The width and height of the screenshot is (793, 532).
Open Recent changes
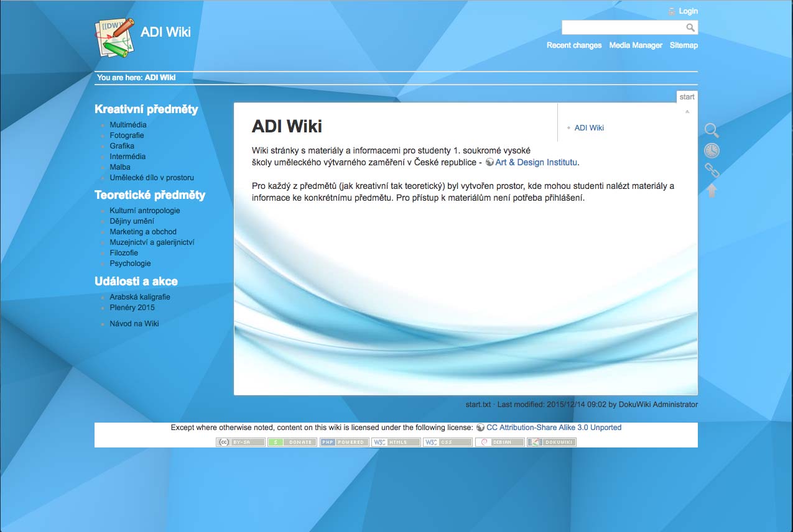point(574,45)
